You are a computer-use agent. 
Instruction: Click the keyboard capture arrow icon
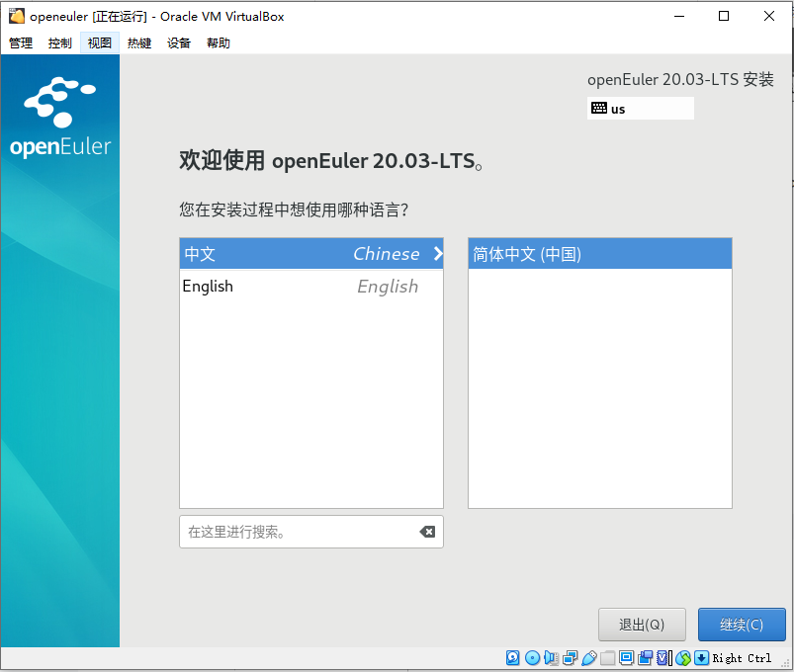point(701,658)
